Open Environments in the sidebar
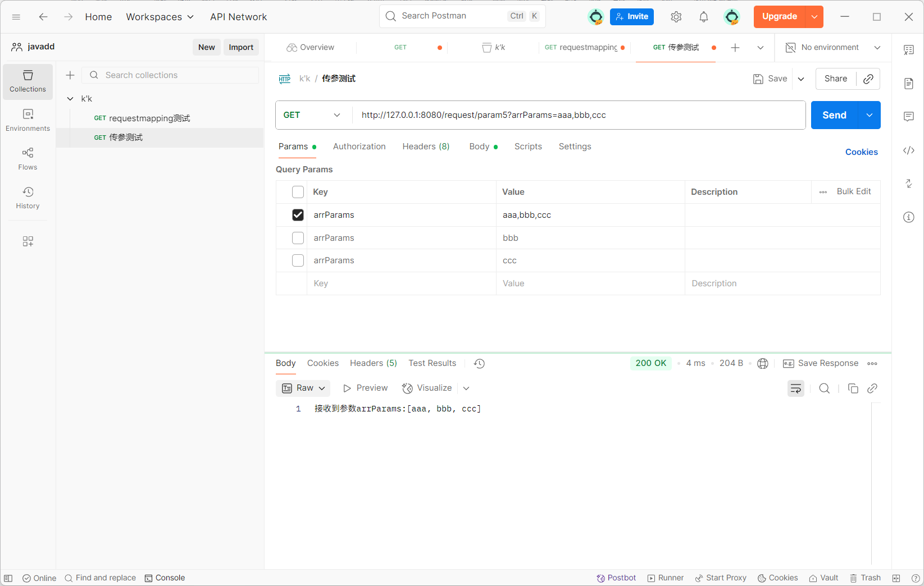 28,120
